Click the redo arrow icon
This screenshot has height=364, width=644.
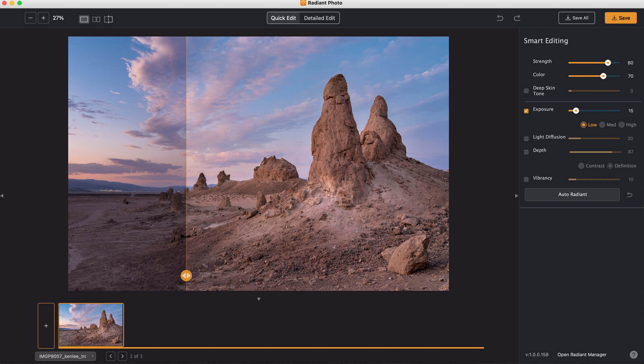pos(517,18)
